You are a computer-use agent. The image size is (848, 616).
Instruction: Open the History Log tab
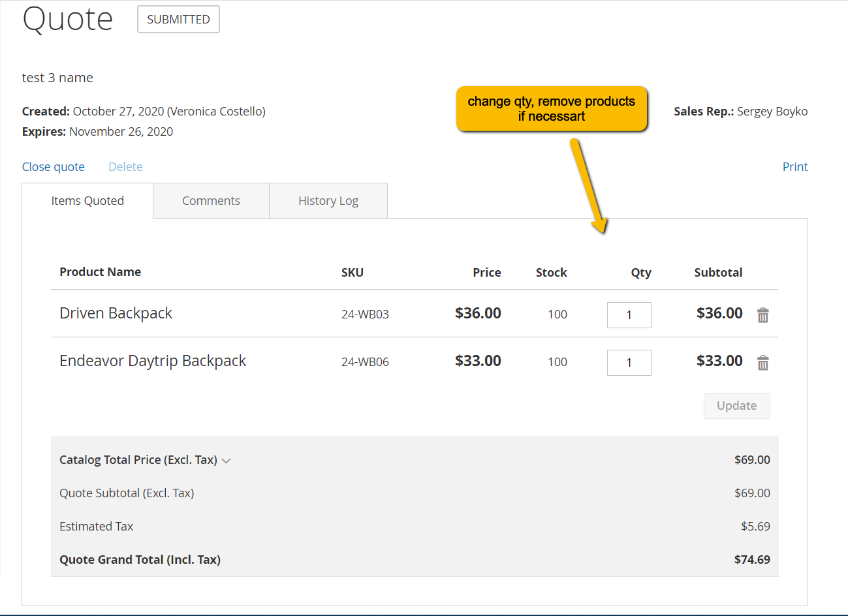(x=328, y=201)
